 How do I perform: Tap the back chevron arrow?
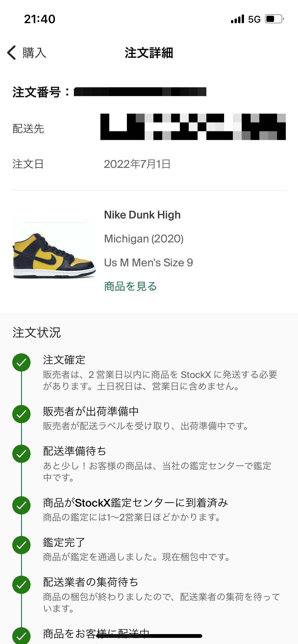(12, 53)
